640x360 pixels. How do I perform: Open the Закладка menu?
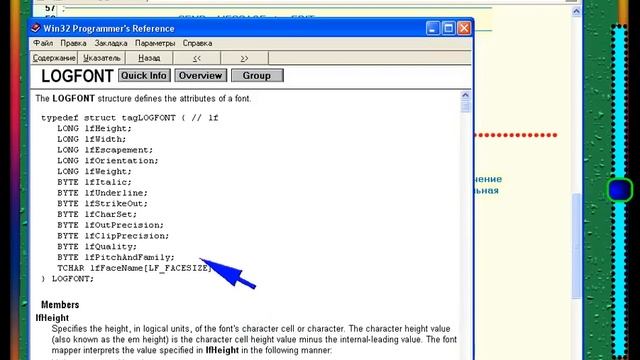point(111,43)
